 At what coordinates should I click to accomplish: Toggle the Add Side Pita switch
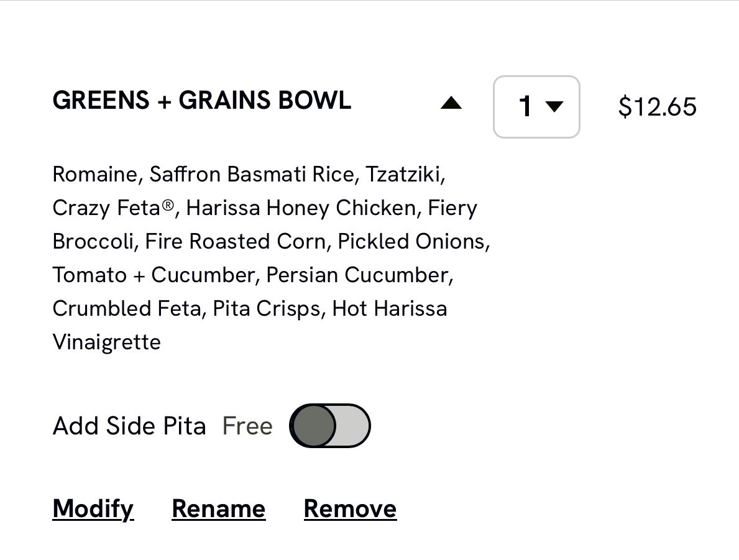[x=330, y=426]
